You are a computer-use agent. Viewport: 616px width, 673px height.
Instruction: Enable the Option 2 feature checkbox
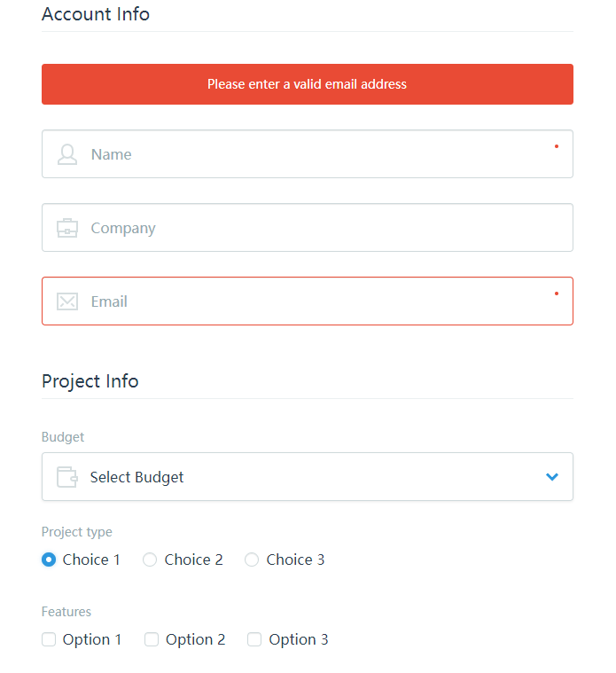(x=152, y=639)
